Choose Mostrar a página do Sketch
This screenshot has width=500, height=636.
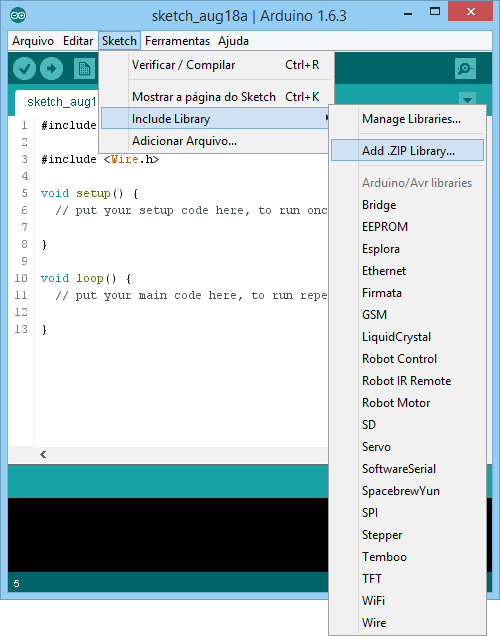pos(216,97)
